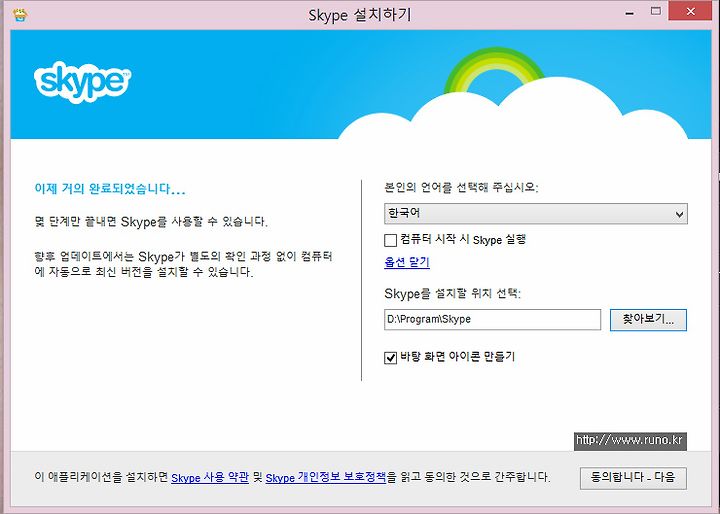Click the install path field D:\Program\Skype

tap(492, 319)
